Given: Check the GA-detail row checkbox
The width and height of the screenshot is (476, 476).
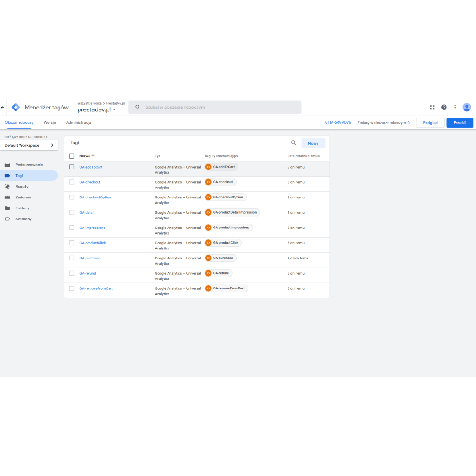Looking at the screenshot, I should [x=72, y=212].
